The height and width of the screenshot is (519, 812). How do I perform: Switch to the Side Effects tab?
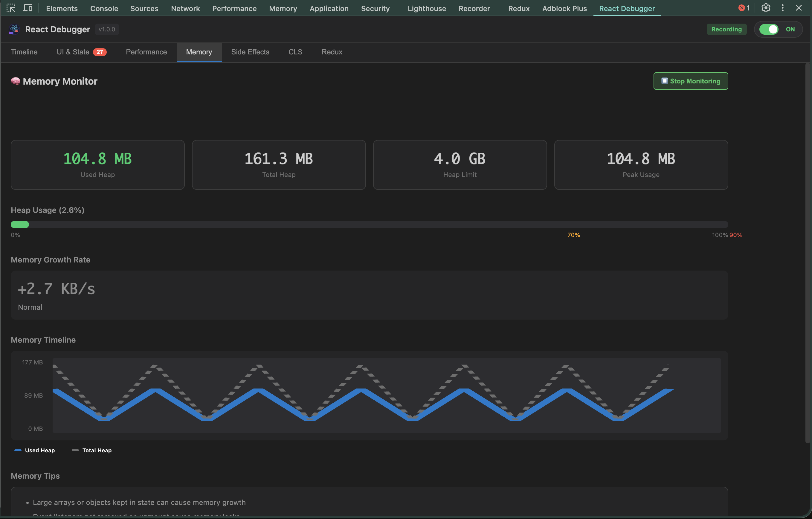(250, 52)
